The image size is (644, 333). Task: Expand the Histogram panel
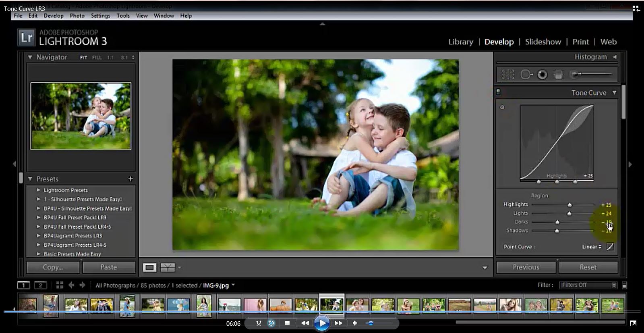click(x=615, y=57)
